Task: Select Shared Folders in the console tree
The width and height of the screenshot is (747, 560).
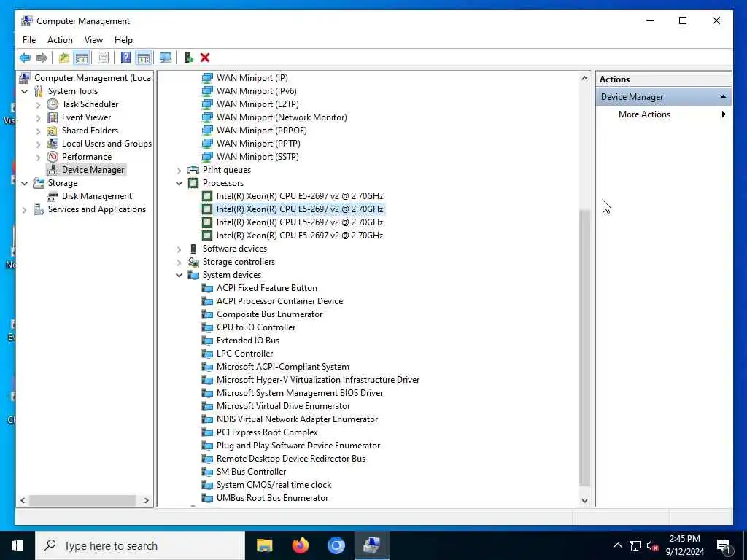Action: point(90,131)
